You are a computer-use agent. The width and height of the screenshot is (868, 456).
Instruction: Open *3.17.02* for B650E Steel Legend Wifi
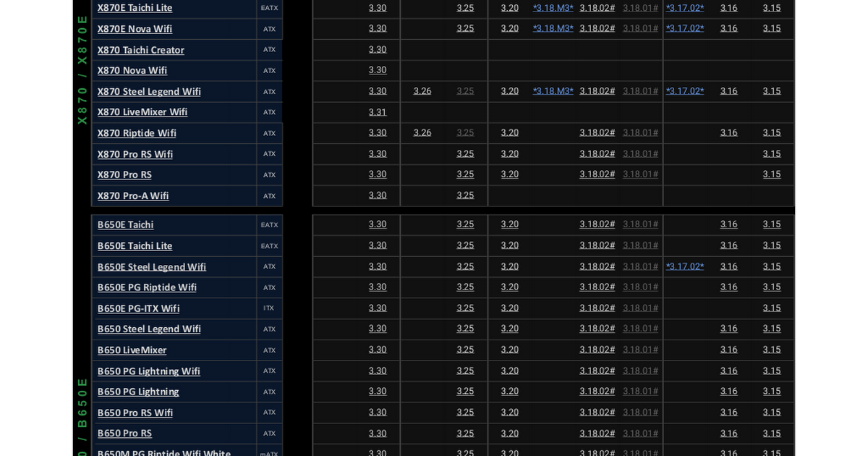(685, 266)
